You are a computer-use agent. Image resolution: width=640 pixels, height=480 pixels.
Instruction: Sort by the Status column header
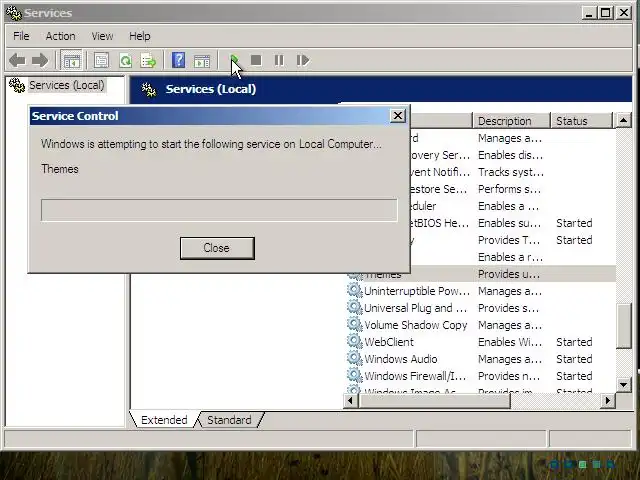582,121
